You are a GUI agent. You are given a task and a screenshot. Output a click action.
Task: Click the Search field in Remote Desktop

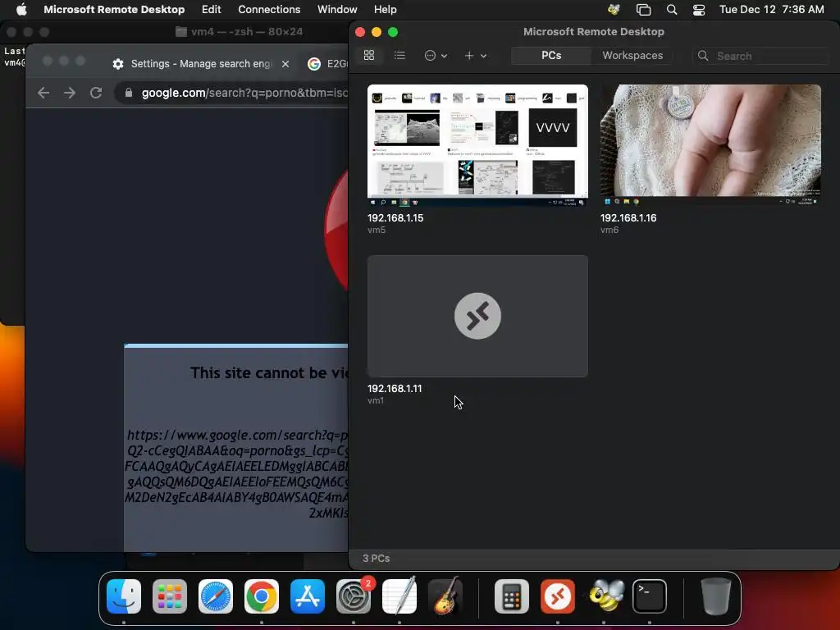click(x=762, y=56)
